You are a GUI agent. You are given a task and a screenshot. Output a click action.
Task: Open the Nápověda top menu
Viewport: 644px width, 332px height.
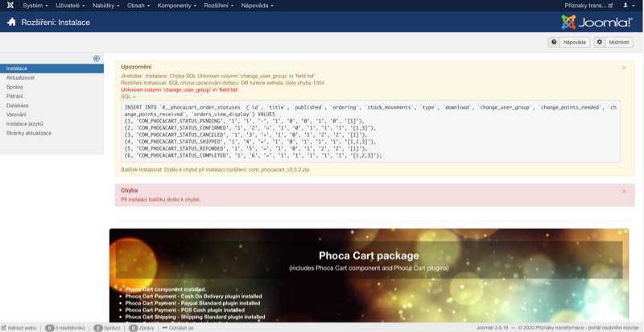tap(257, 6)
